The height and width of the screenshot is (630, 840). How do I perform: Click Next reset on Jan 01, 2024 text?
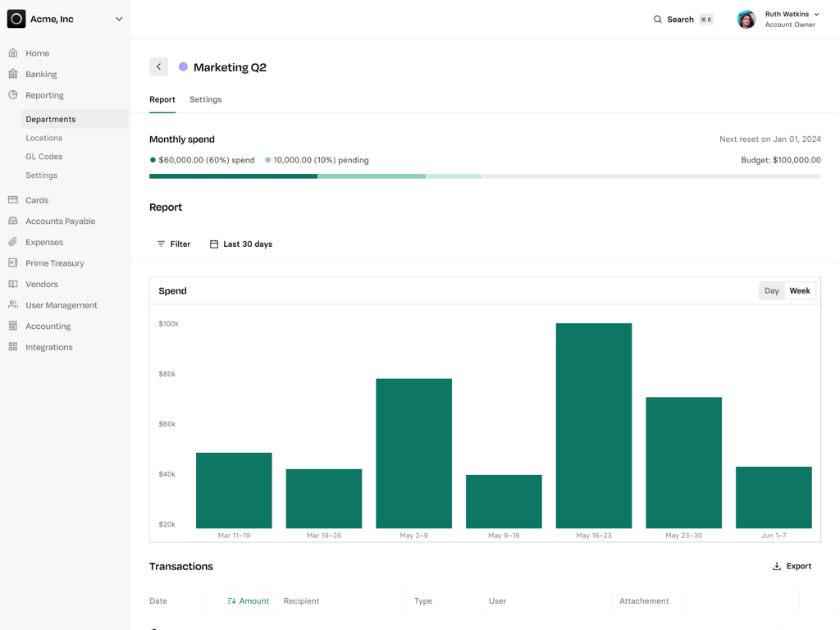pyautogui.click(x=769, y=139)
